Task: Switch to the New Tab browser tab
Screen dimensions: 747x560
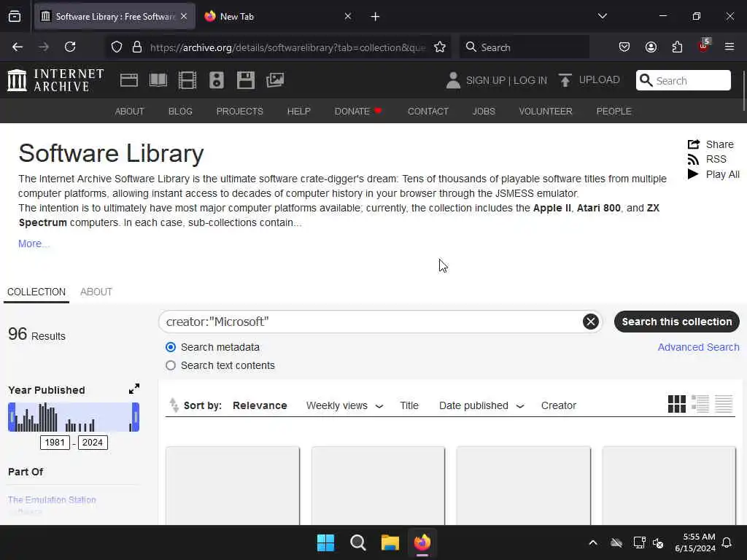Action: click(278, 17)
